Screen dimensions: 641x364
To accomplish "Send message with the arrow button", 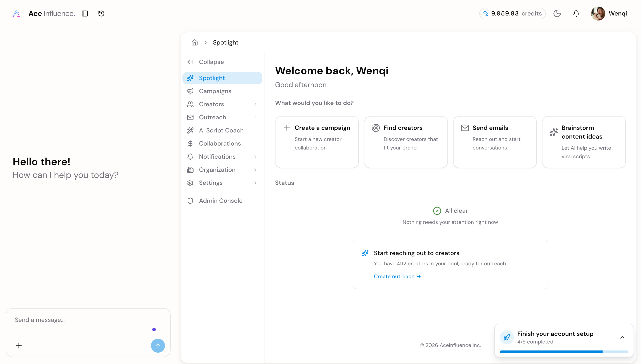I will coord(158,345).
